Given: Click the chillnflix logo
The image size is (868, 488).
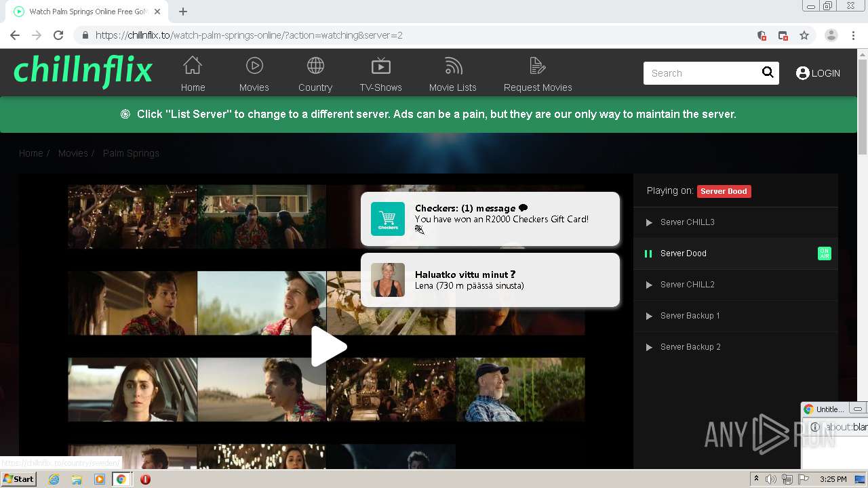Looking at the screenshot, I should (x=83, y=71).
